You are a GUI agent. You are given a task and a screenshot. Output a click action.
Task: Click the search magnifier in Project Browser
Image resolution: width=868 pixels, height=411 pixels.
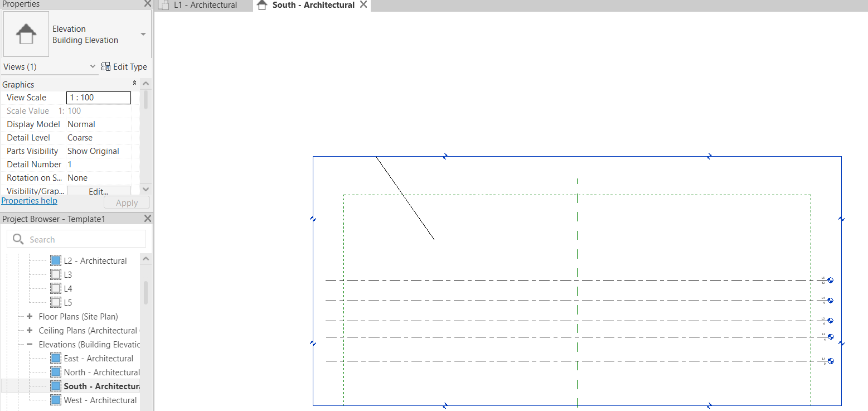pyautogui.click(x=17, y=239)
